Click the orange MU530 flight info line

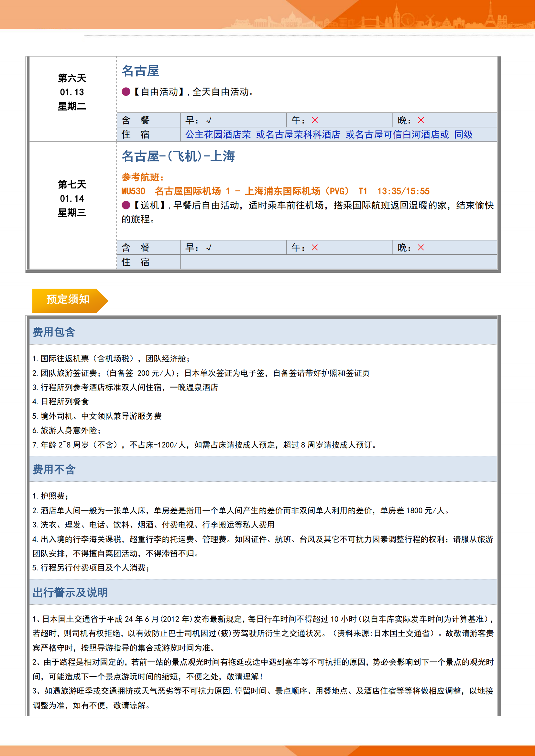pyautogui.click(x=275, y=191)
